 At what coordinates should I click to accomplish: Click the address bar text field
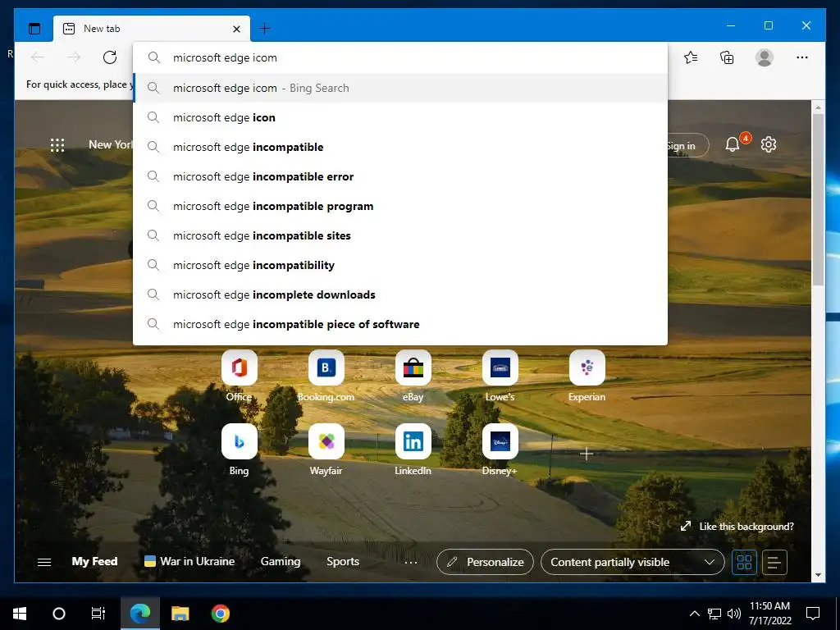click(400, 58)
